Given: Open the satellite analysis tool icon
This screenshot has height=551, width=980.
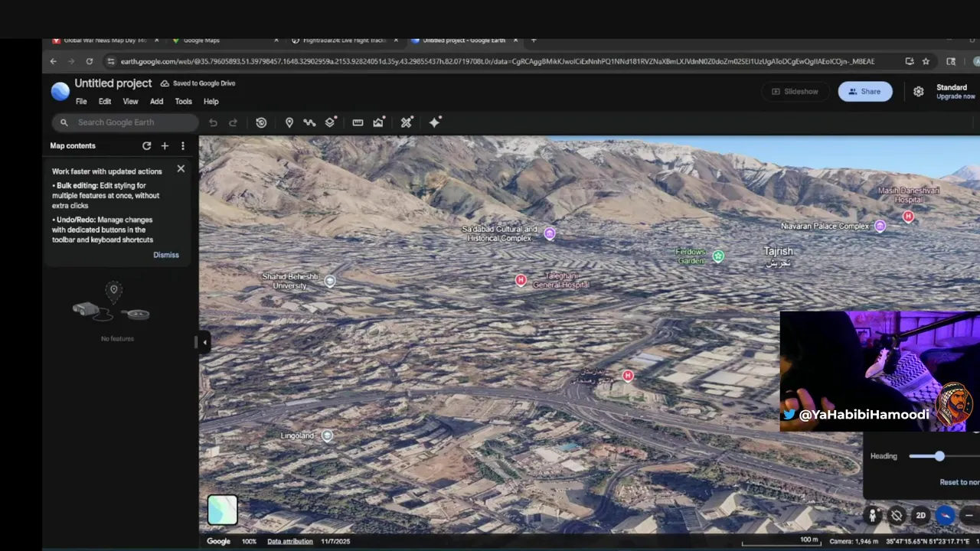Looking at the screenshot, I should click(407, 122).
